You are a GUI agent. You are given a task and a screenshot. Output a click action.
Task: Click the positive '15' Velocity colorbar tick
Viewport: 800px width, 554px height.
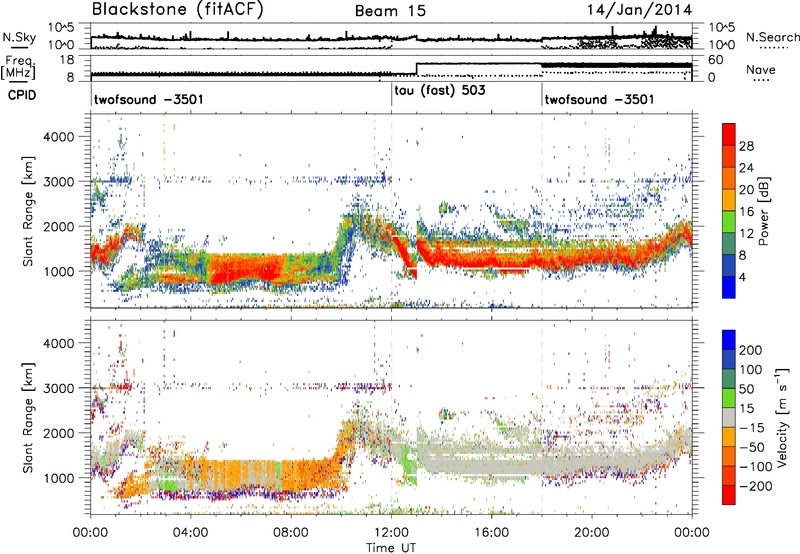tap(747, 409)
